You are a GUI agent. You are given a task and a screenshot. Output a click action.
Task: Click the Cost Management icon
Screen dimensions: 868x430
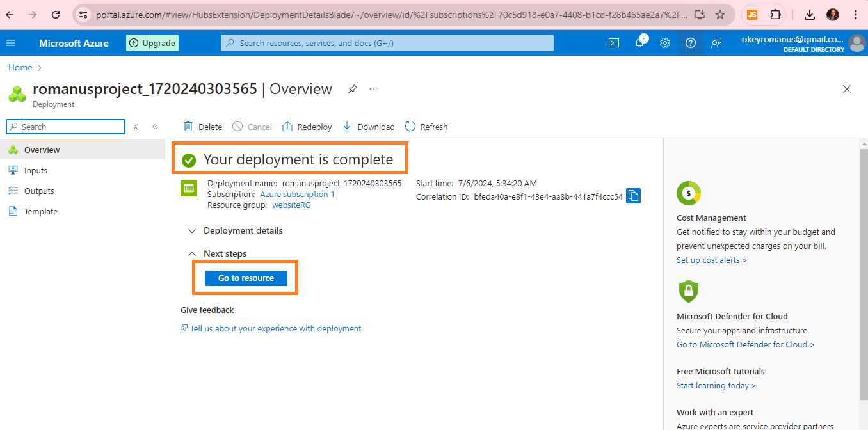pos(689,193)
